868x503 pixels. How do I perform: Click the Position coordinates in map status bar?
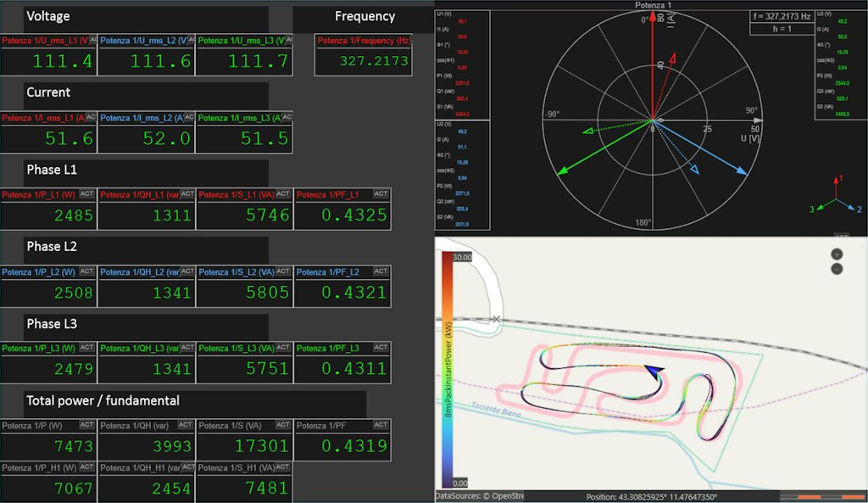click(652, 497)
